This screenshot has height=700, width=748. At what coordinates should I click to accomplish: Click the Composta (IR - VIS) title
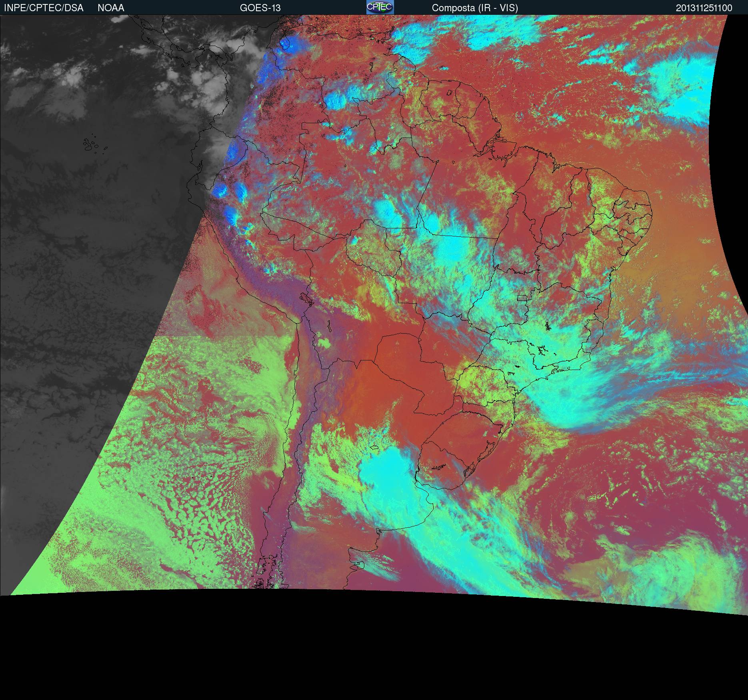475,8
